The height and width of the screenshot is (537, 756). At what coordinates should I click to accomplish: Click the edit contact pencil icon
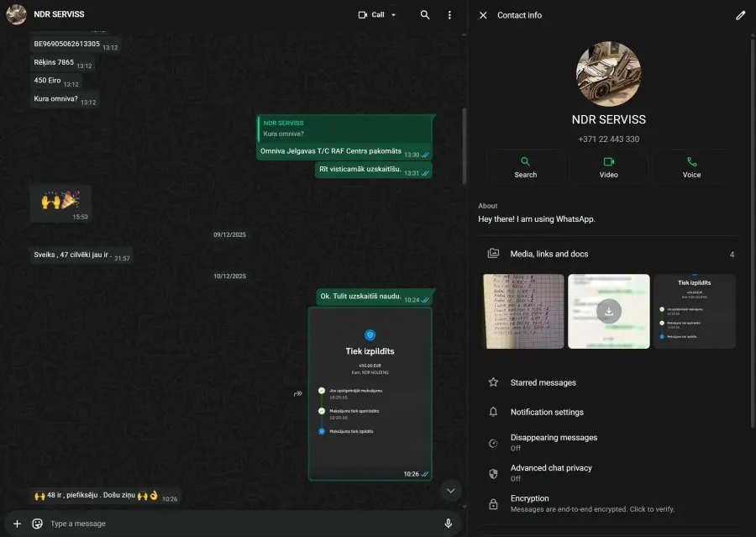740,15
